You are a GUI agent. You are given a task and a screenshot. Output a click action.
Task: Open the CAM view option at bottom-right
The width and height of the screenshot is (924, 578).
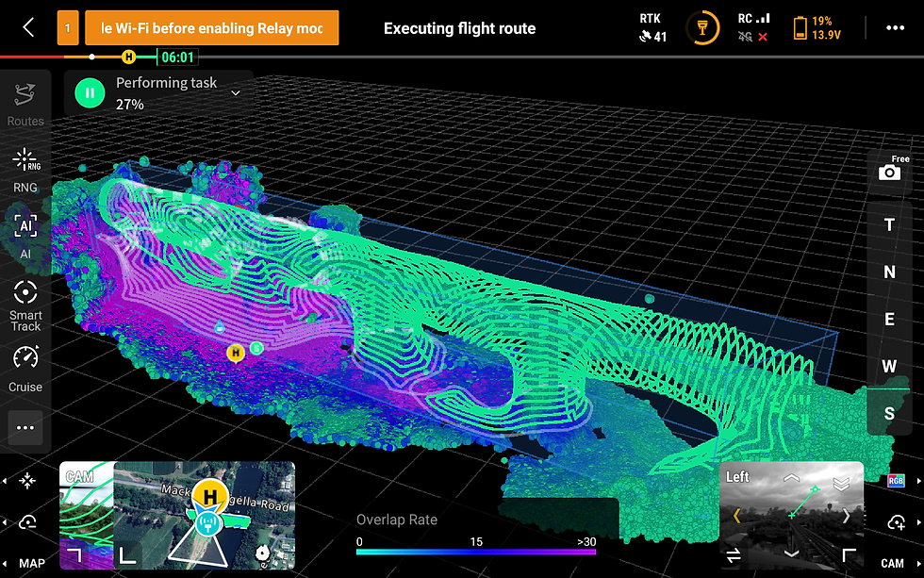[892, 563]
